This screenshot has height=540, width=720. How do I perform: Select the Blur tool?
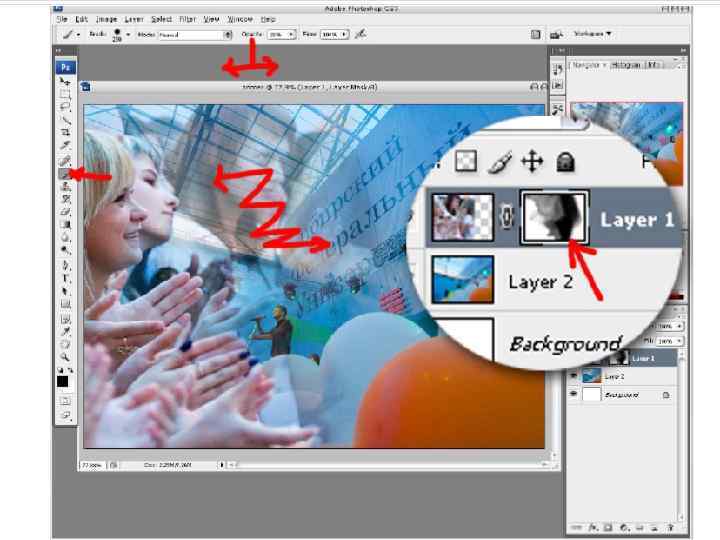(65, 237)
